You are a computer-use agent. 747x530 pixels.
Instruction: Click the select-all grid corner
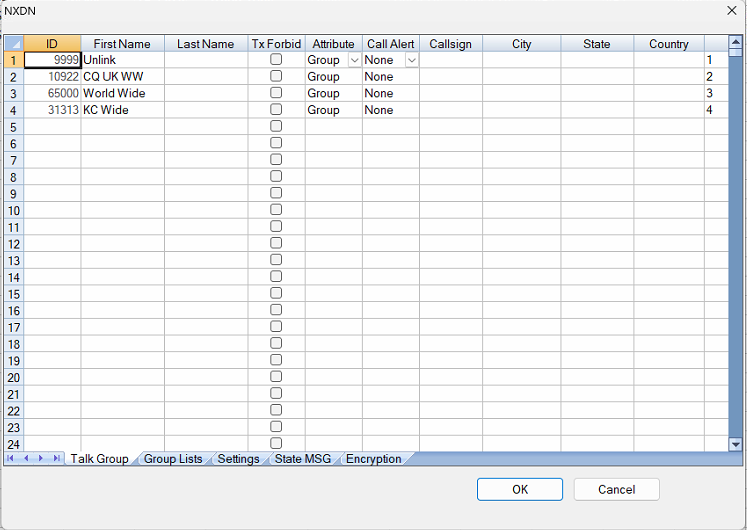pos(14,43)
